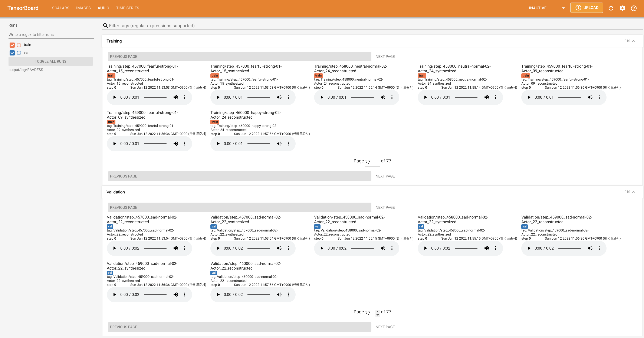Image resolution: width=644 pixels, height=338 pixels.
Task: Uncheck the train run checkbox
Action: (12, 45)
